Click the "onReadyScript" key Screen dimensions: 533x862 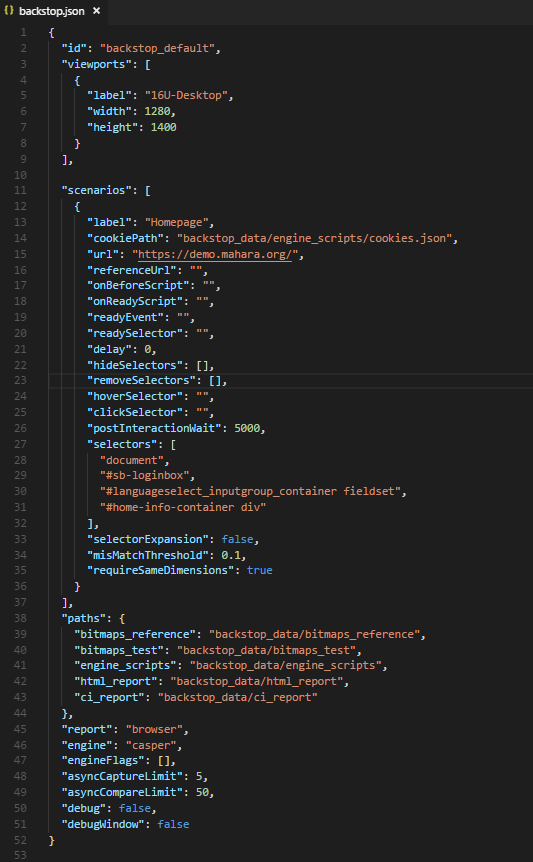[x=135, y=301]
